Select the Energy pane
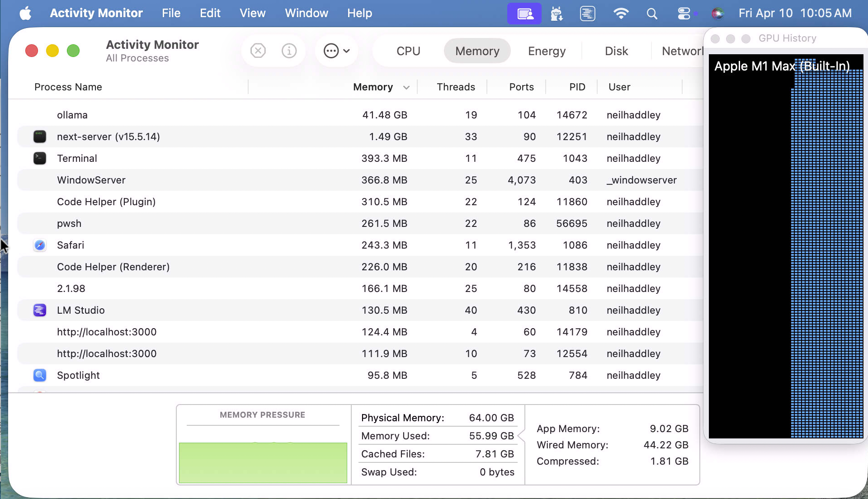Image resolution: width=868 pixels, height=499 pixels. tap(546, 51)
